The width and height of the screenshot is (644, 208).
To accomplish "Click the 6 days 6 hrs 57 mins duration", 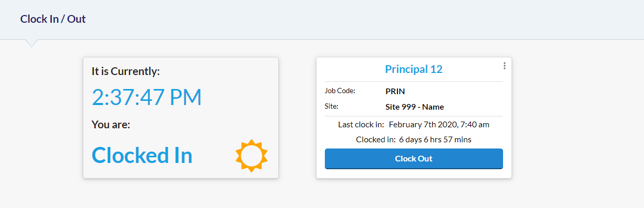I will 434,140.
